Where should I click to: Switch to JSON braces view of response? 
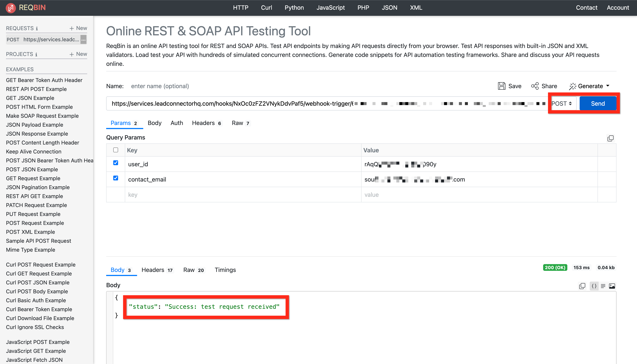click(594, 286)
